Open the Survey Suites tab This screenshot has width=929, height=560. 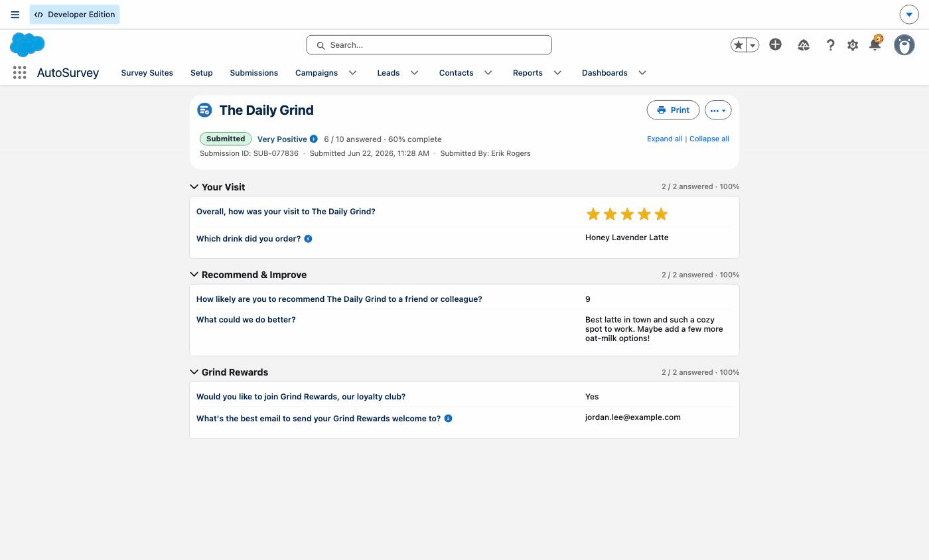point(147,73)
